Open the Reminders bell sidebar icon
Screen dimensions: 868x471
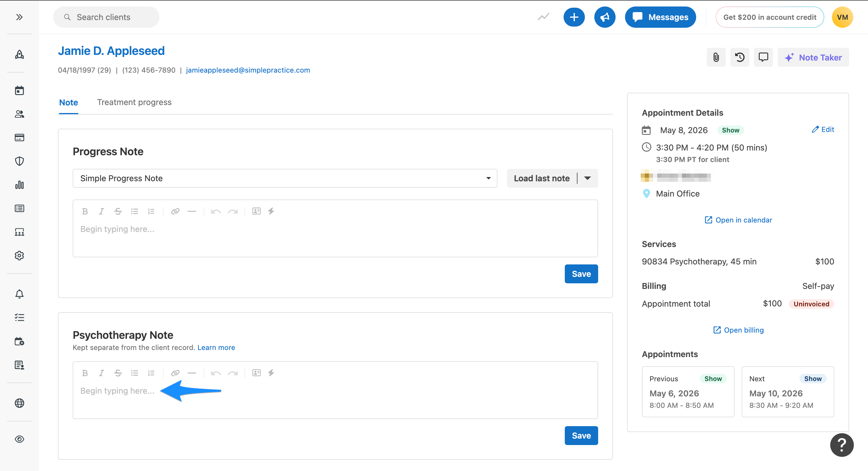click(19, 294)
